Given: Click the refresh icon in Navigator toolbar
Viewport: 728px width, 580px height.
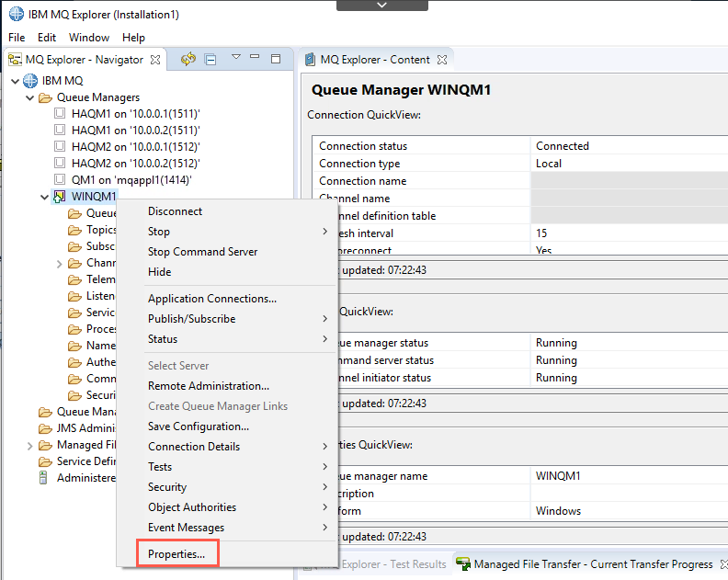Looking at the screenshot, I should (188, 59).
